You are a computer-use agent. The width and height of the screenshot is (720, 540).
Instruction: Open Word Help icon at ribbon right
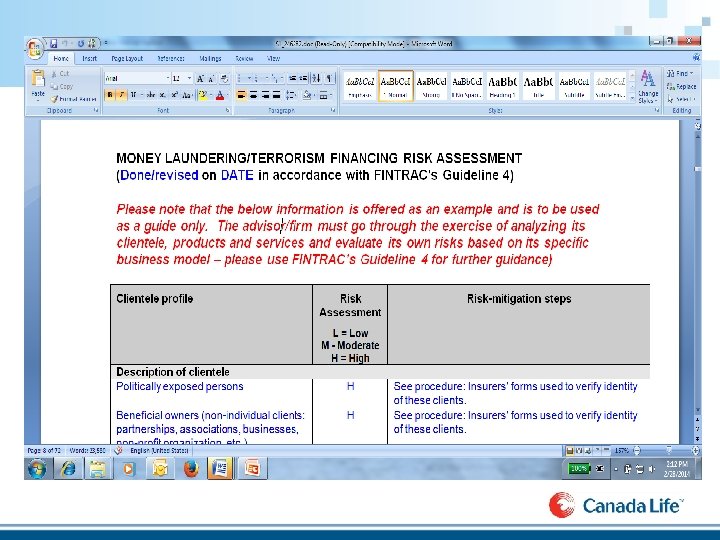(x=696, y=58)
